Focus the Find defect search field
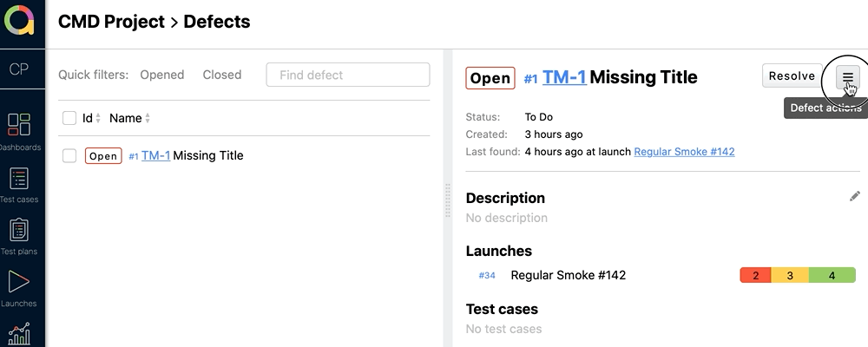This screenshot has width=868, height=347. (348, 75)
